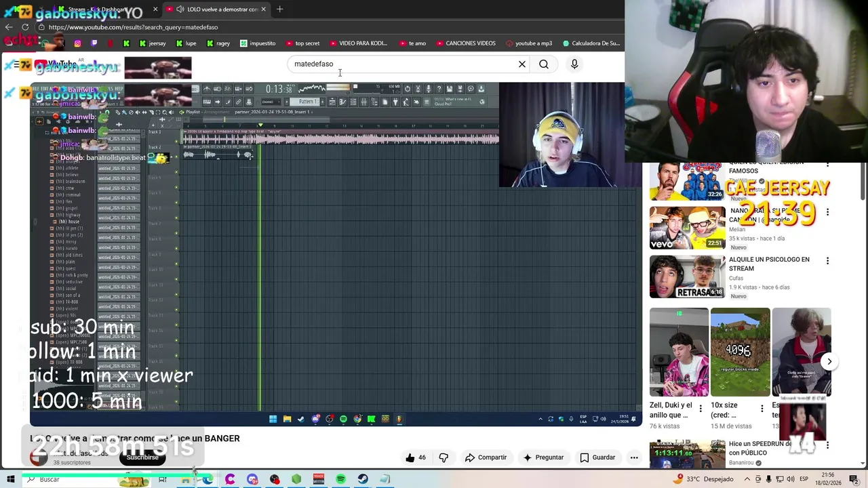
Task: Start voice search with the microphone icon
Action: click(574, 64)
